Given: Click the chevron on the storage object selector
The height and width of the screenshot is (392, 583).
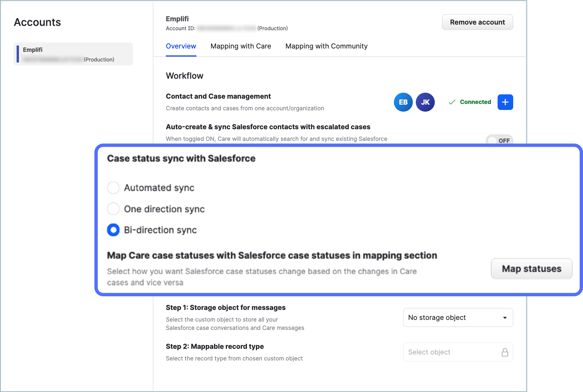Looking at the screenshot, I should tap(505, 317).
